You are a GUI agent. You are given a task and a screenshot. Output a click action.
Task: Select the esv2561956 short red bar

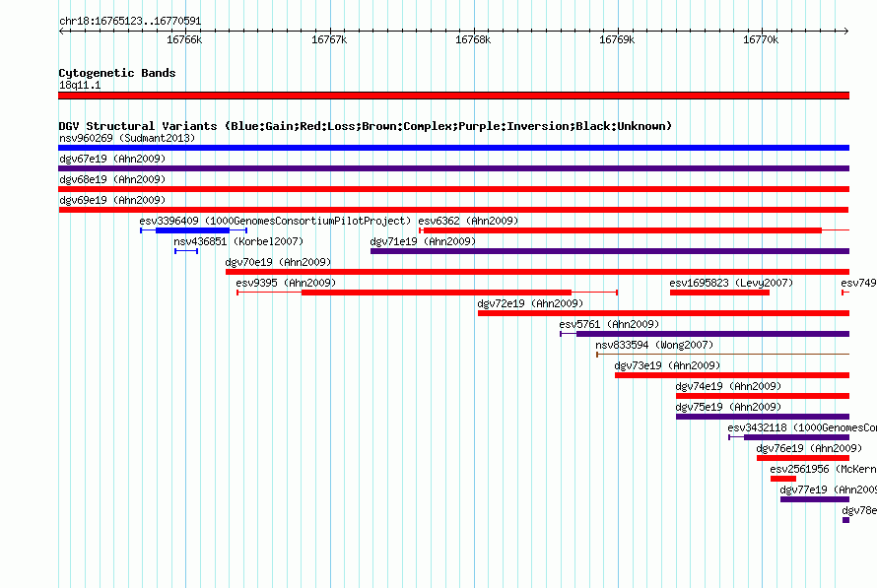[x=783, y=479]
